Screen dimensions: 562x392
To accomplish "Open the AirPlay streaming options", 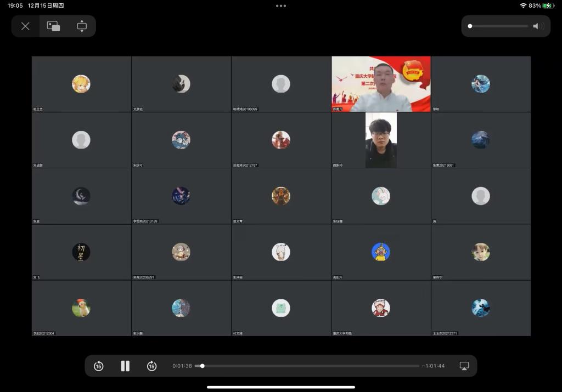I will pos(464,366).
